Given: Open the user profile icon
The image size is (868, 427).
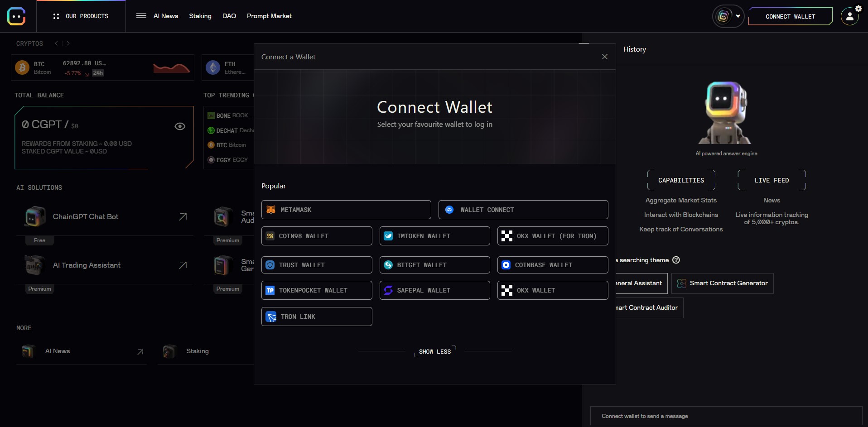Looking at the screenshot, I should click(x=850, y=17).
